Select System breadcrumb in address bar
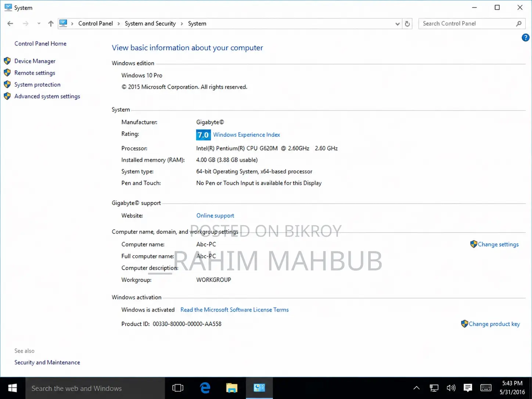 (x=197, y=24)
